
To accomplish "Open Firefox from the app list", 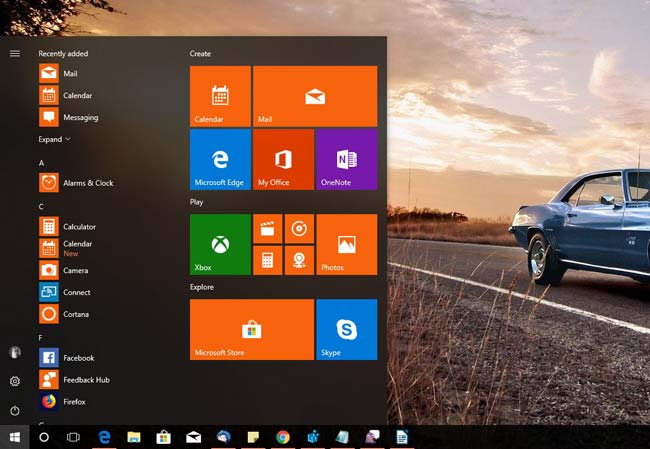I will click(x=74, y=402).
